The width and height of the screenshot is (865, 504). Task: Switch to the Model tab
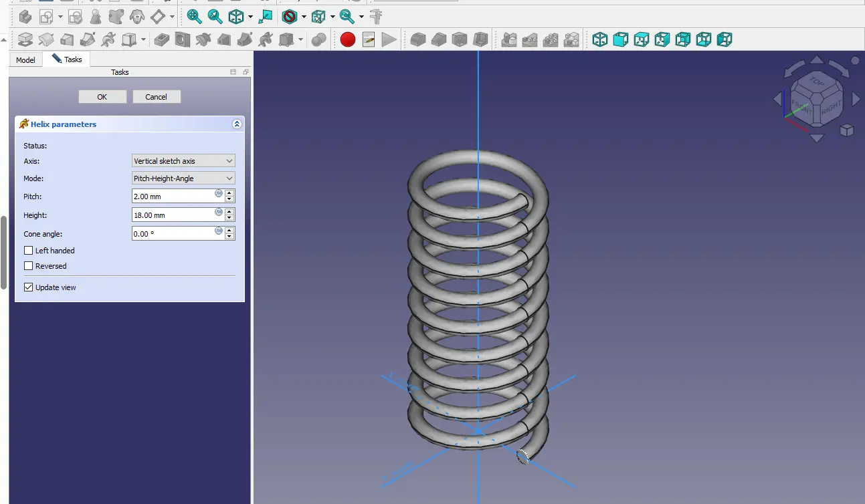[25, 60]
